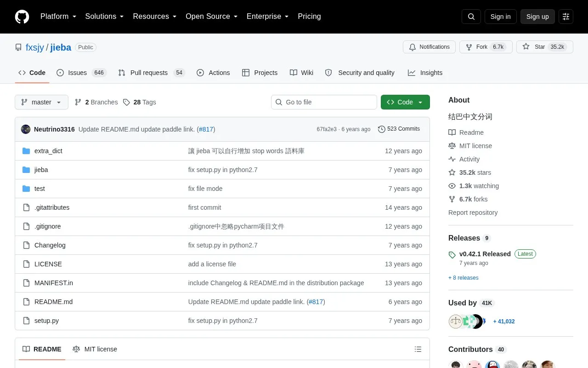Viewport: 588px width, 368px height.
Task: Expand the green Code dropdown button
Action: click(x=405, y=102)
